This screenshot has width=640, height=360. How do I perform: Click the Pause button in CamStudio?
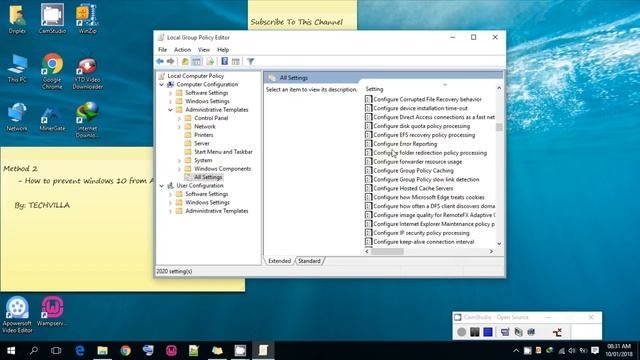(475, 332)
